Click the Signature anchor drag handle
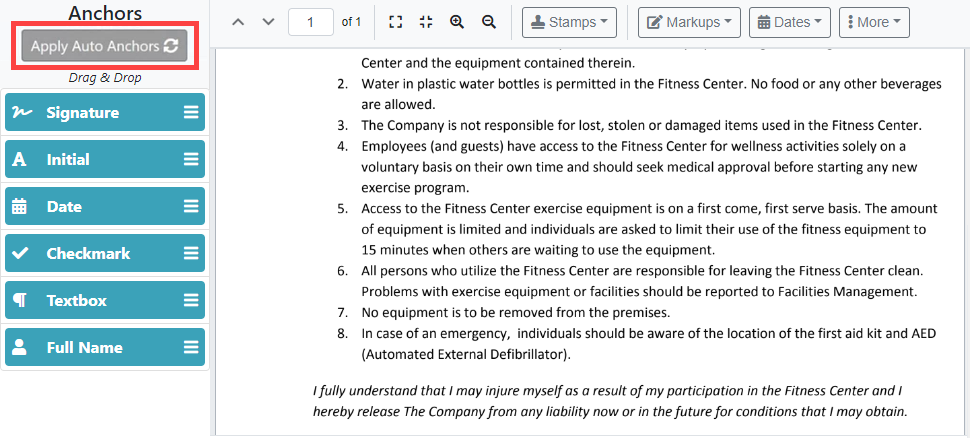The image size is (970, 438). coord(191,113)
